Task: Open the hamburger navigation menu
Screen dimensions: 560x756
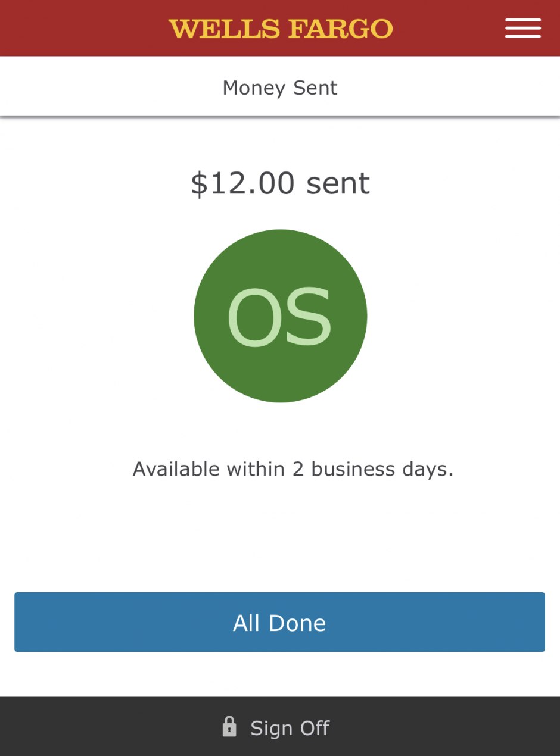Action: click(522, 29)
